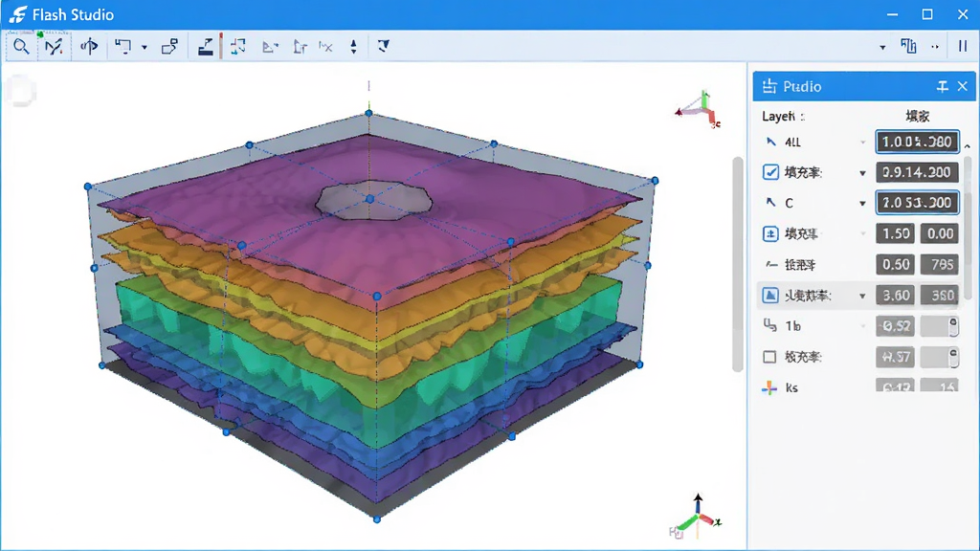Open the ALL row dropdown arrow

point(863,143)
